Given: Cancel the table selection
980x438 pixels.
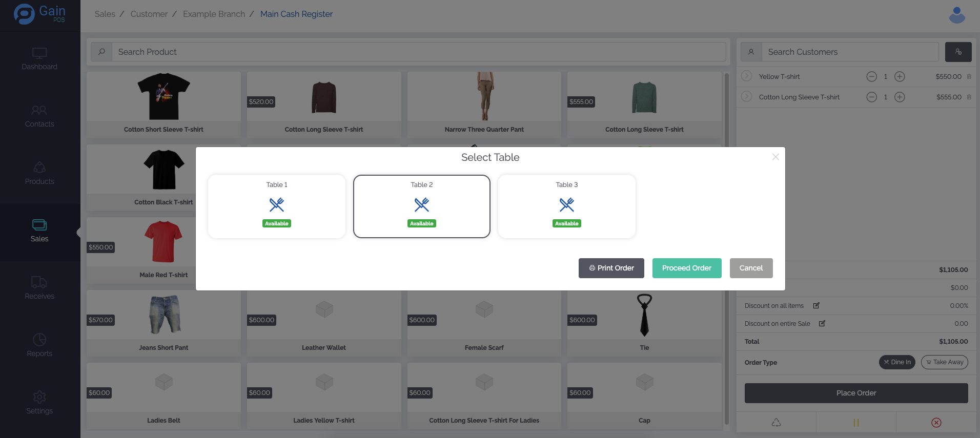Looking at the screenshot, I should tap(751, 268).
